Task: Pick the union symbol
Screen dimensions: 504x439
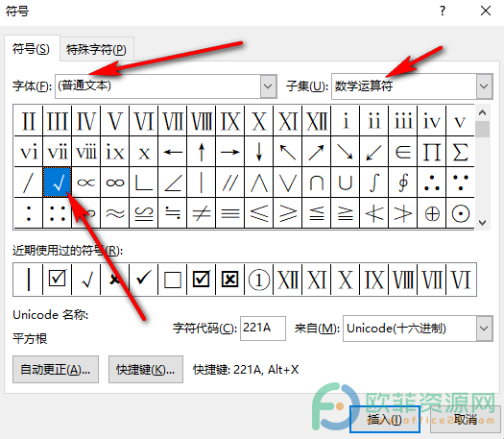Action: click(x=346, y=183)
